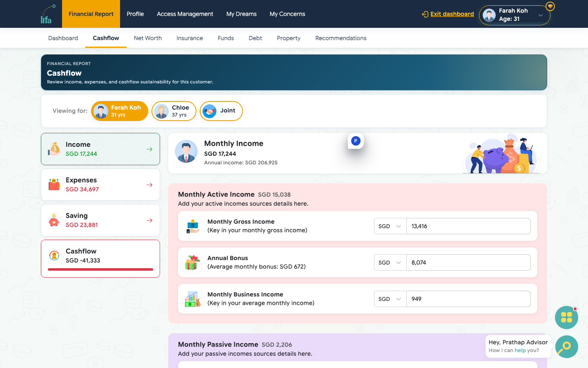Switch to the Dashboard tab
This screenshot has height=368, width=588.
pos(63,38)
